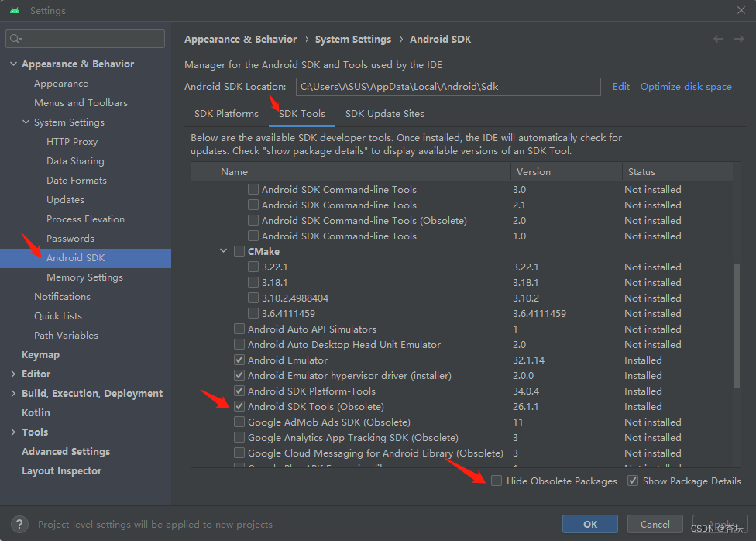756x541 pixels.
Task: Open Appearance settings page
Action: click(x=61, y=84)
